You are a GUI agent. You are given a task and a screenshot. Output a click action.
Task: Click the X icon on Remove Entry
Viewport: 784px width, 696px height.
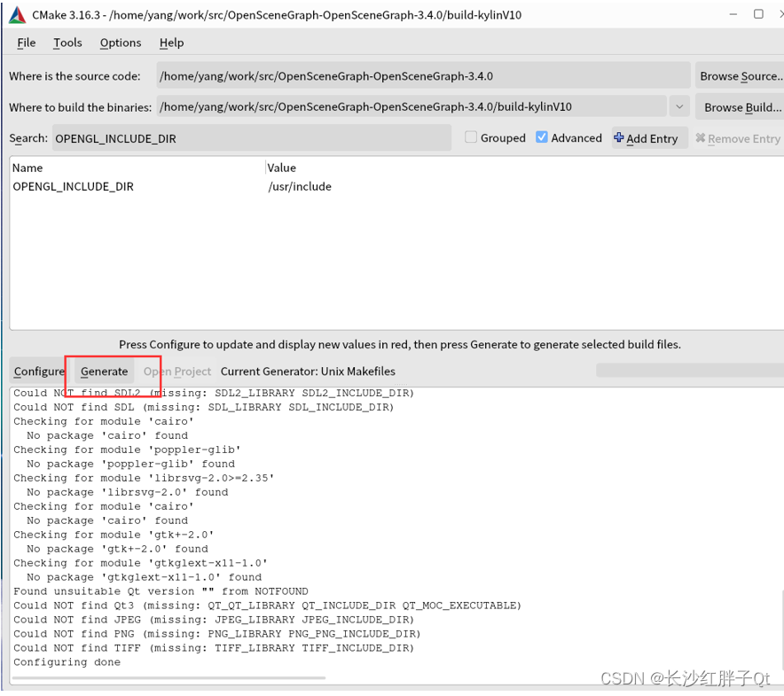pos(701,138)
